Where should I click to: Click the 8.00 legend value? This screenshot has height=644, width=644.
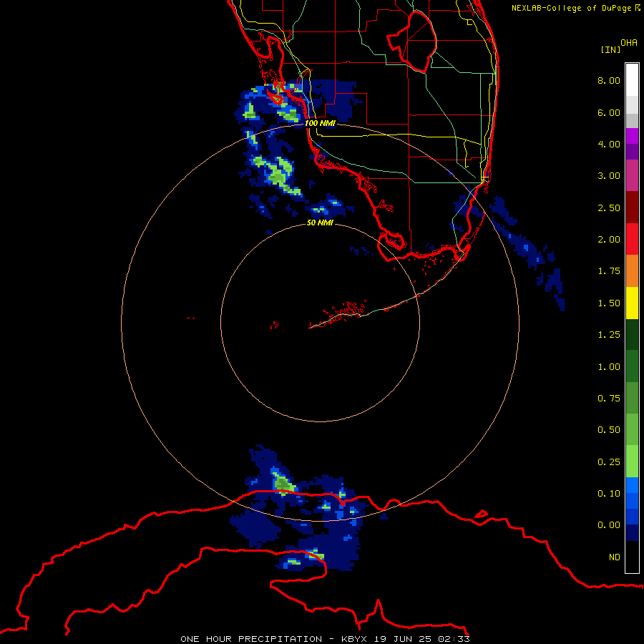(x=609, y=80)
